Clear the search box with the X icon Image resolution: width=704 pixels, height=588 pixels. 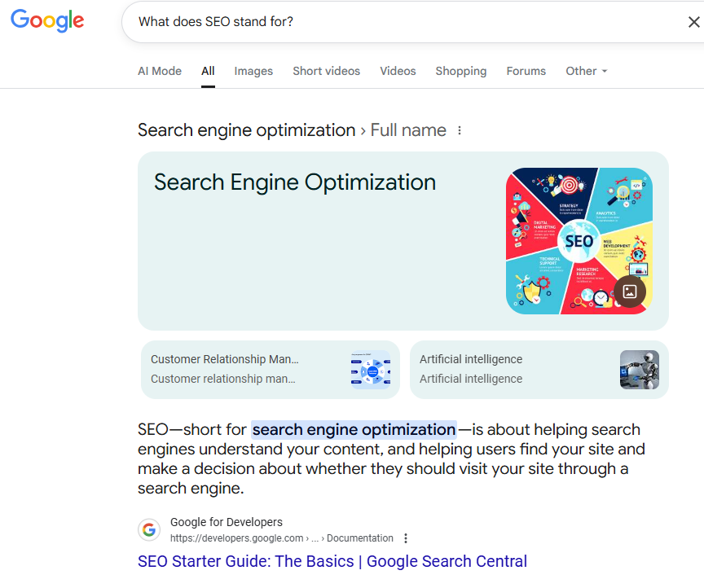693,21
